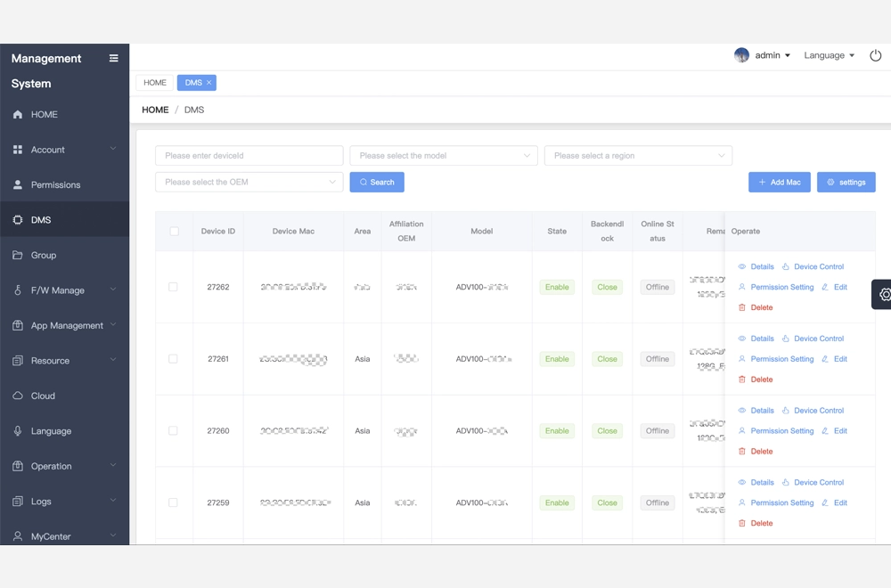Click the power logout icon

point(876,55)
